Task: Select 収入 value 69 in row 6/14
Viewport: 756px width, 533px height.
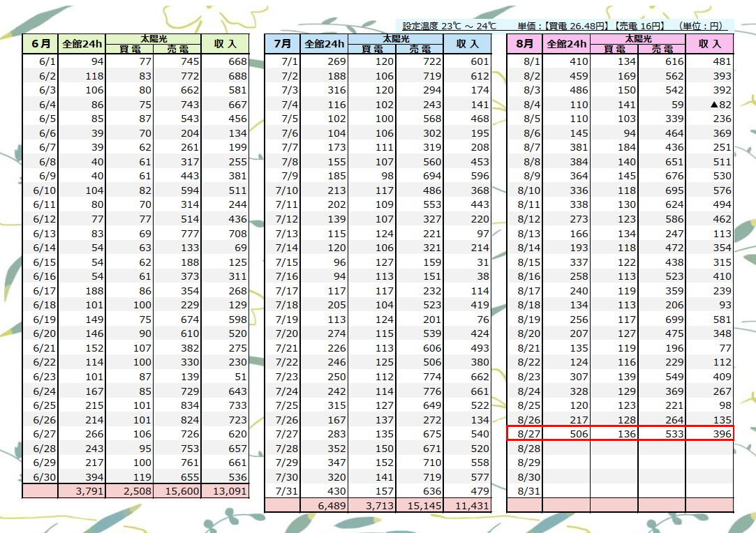Action: pos(225,248)
